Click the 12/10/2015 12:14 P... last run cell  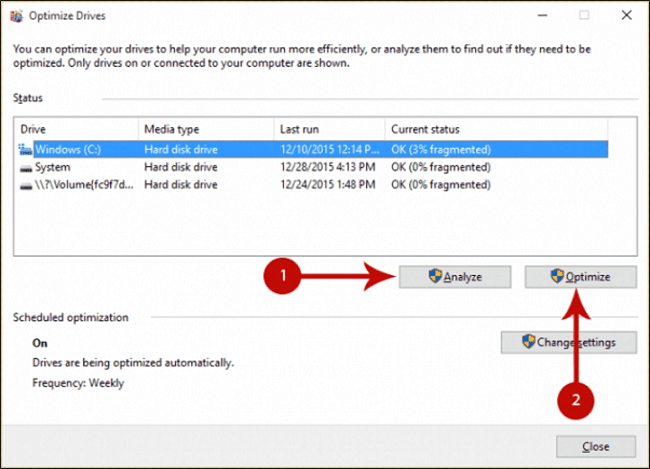(330, 149)
